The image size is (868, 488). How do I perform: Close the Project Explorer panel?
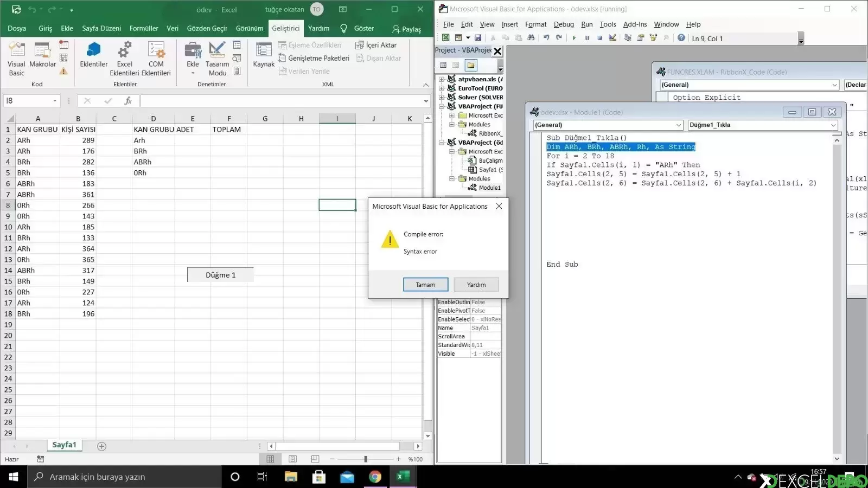497,51
